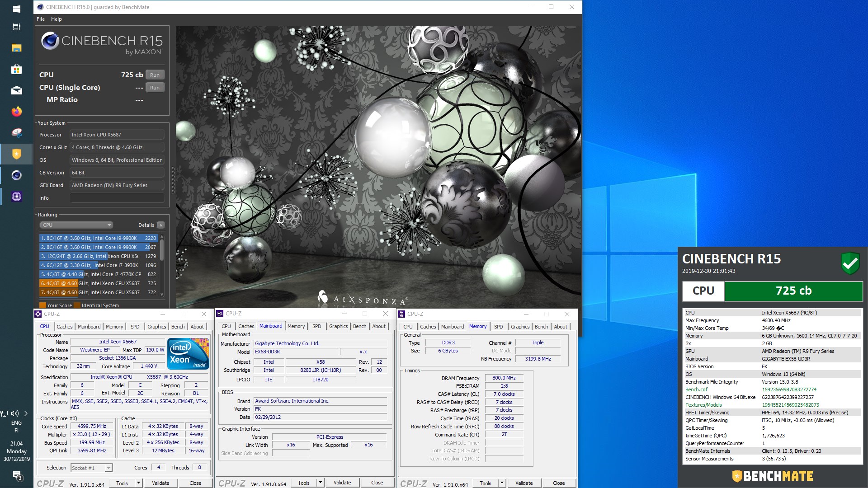Click the green 725 cb score bar
Image resolution: width=868 pixels, height=488 pixels.
pos(793,291)
